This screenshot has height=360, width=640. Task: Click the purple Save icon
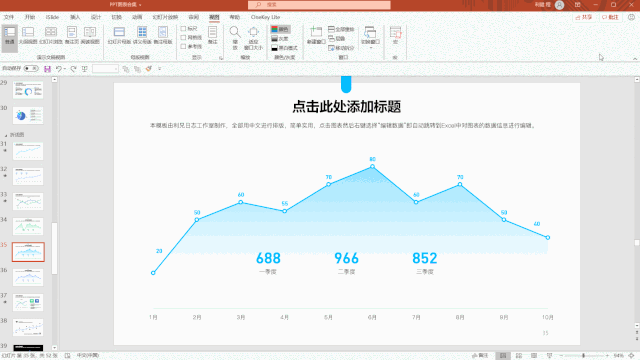pyautogui.click(x=47, y=69)
